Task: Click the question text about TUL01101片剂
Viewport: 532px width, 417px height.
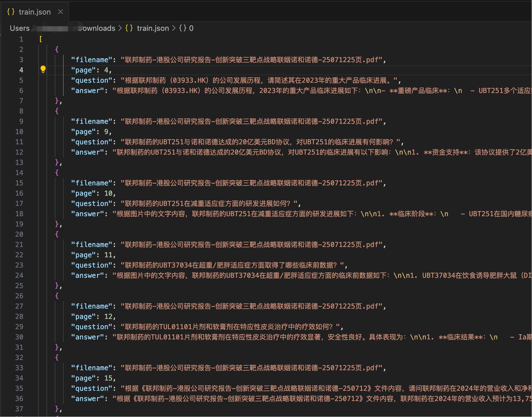Action: [230, 327]
